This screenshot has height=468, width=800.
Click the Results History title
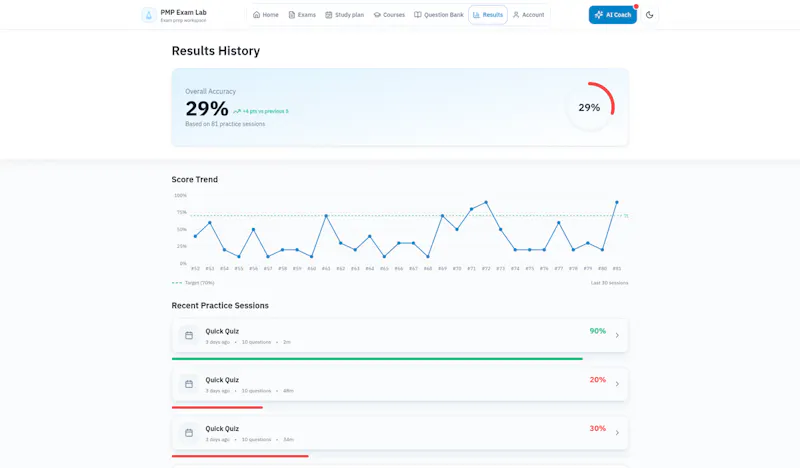[x=216, y=51]
